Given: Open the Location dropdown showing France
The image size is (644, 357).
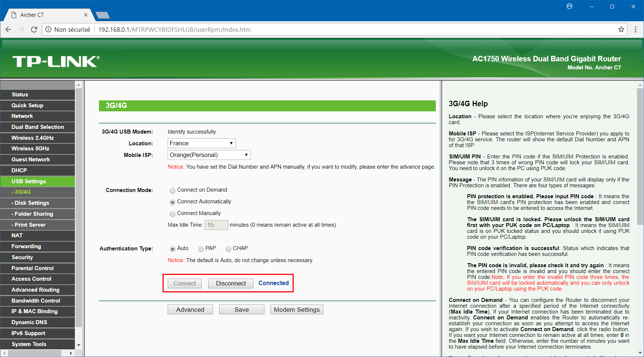Looking at the screenshot, I should click(202, 143).
